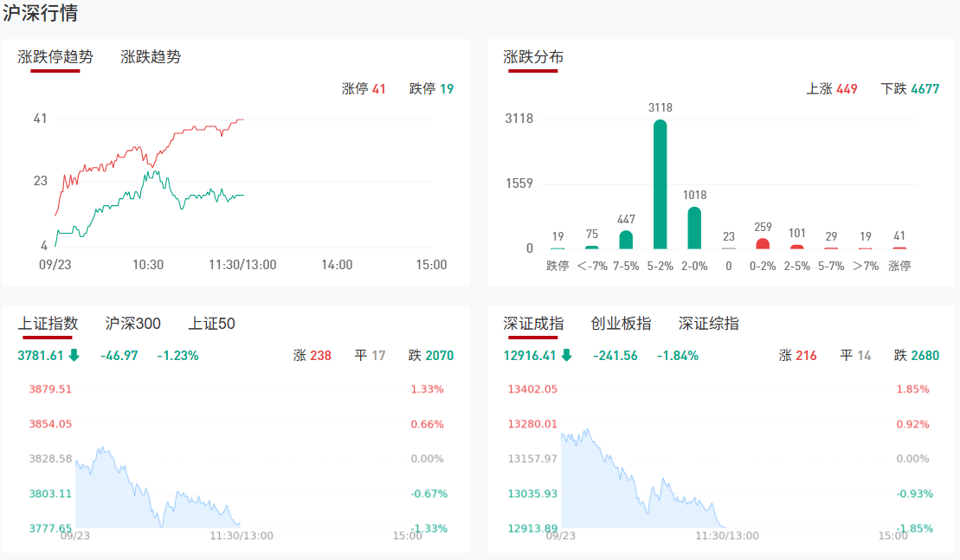Click the down arrow next to 12916.41

566,355
